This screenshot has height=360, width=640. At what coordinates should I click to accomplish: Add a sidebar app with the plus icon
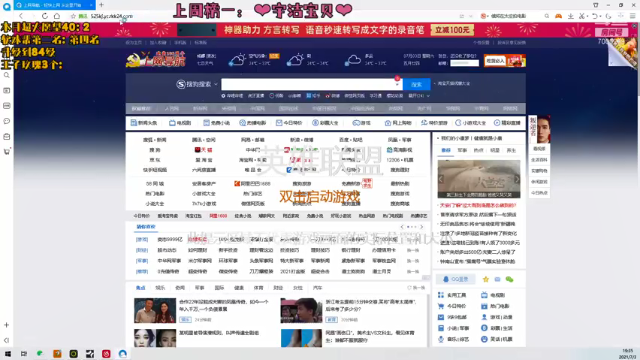7,325
